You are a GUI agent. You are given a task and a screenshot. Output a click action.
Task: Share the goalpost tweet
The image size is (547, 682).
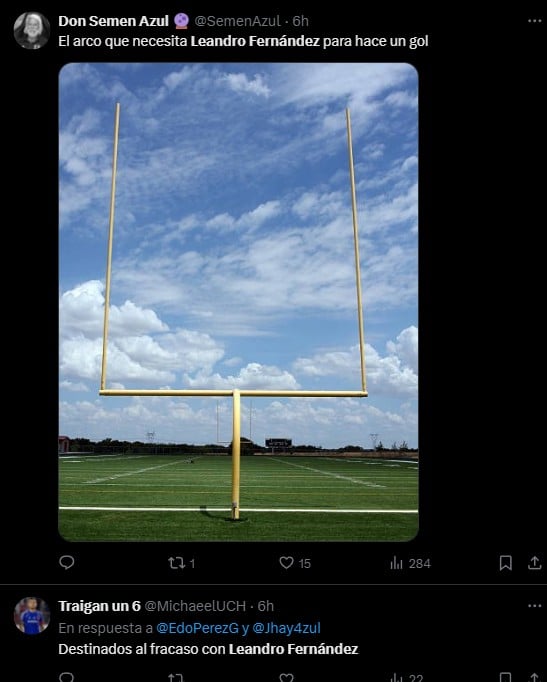tap(534, 563)
